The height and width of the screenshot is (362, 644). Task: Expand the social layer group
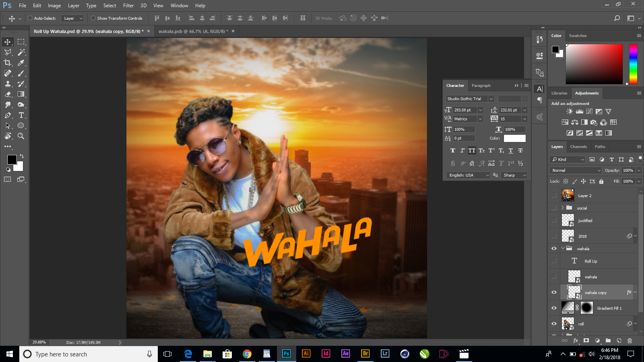[563, 208]
